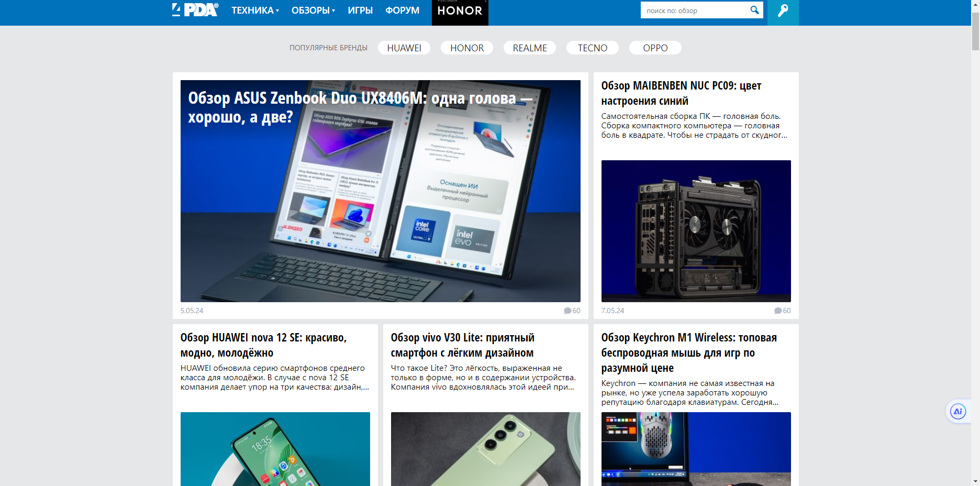Image resolution: width=980 pixels, height=486 pixels.
Task: Expand the ОБЗОРЫ dropdown menu
Action: (313, 10)
